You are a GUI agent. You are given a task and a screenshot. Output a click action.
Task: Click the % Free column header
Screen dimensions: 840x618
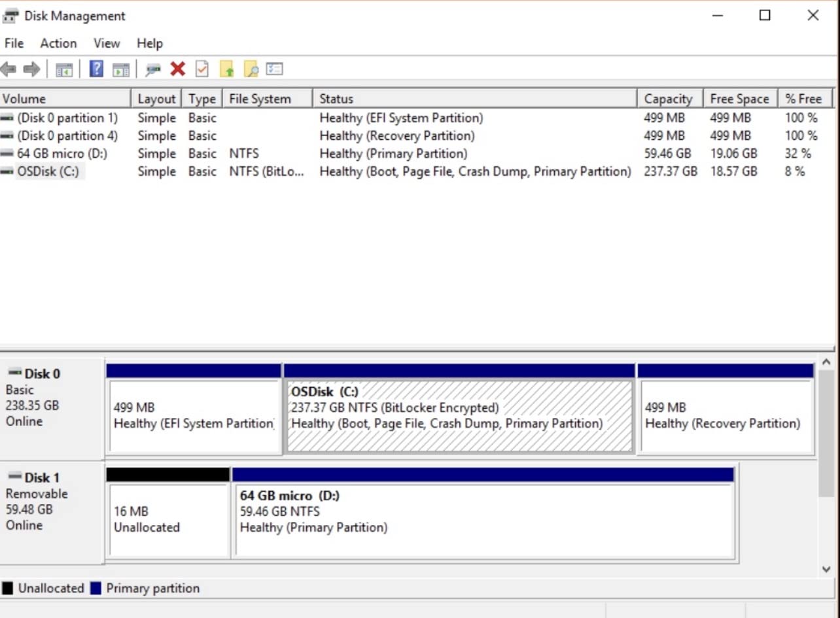[x=805, y=99]
